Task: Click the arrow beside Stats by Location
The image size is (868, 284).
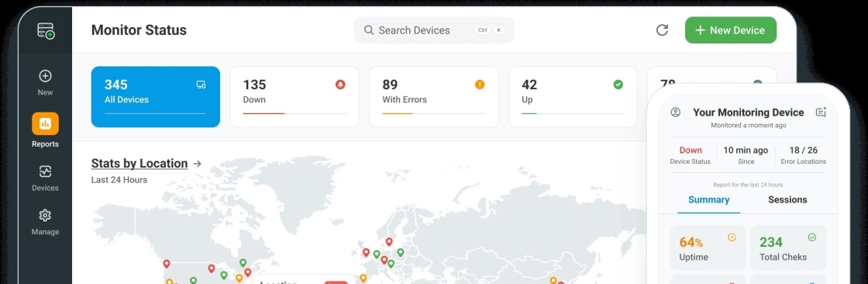Action: 197,164
